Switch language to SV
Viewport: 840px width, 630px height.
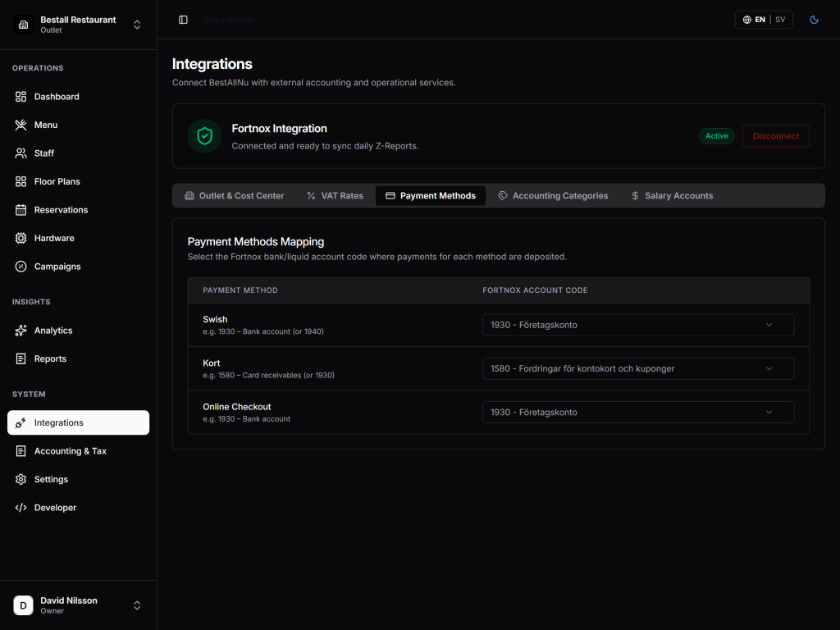point(780,20)
